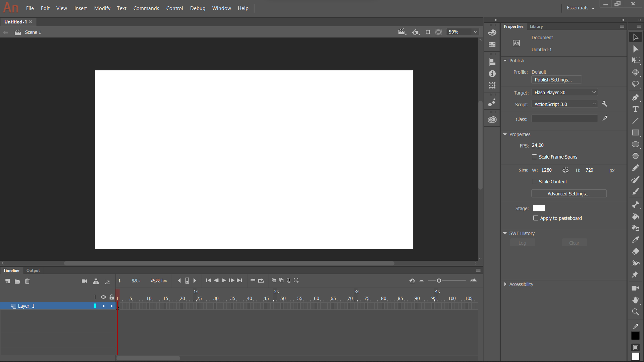Open the Window menu
Screen dimensions: 644x362
[x=221, y=8]
